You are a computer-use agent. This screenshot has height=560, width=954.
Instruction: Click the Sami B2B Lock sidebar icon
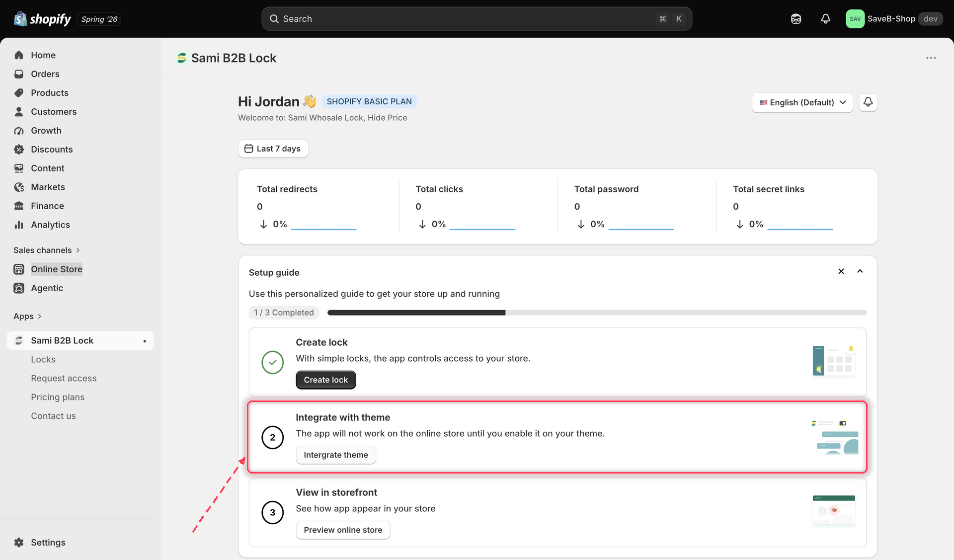tap(19, 341)
